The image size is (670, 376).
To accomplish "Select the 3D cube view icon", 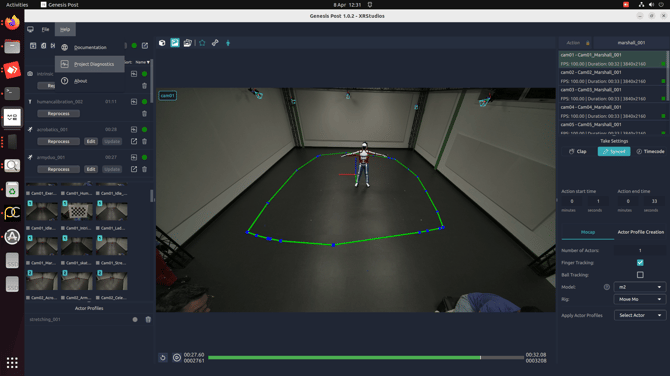I will coord(162,43).
